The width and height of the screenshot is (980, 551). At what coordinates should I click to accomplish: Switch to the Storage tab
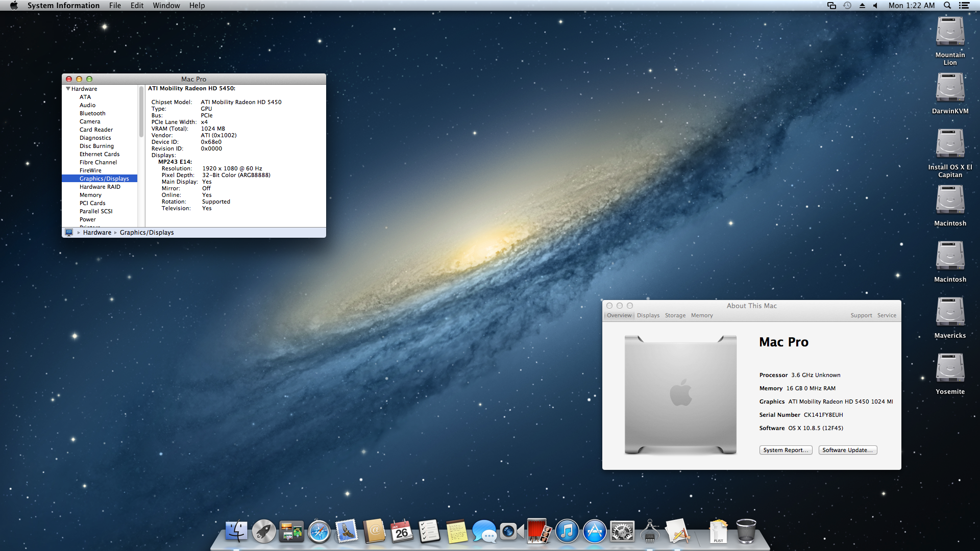[675, 315]
